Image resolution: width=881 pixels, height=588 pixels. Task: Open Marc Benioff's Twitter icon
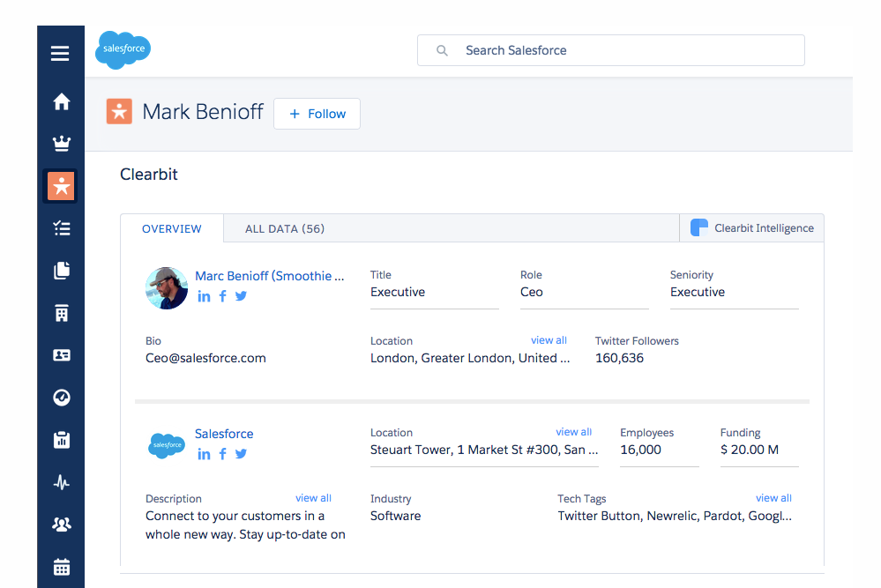coord(241,296)
